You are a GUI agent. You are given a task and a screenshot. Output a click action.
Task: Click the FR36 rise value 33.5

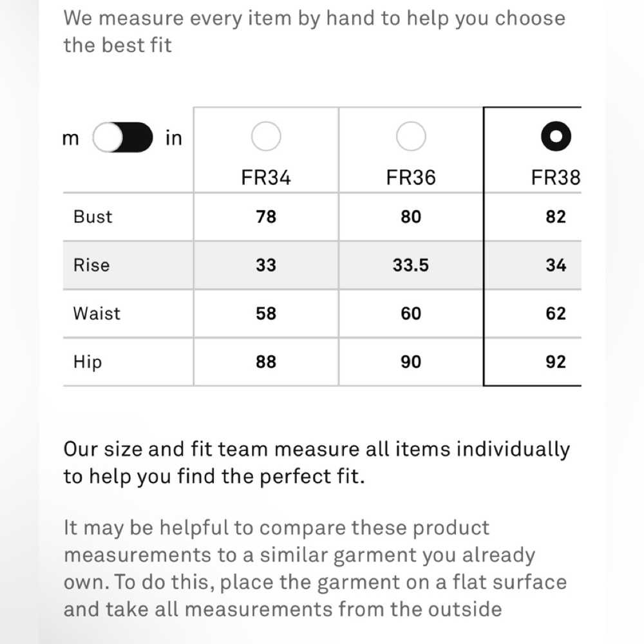coord(411,265)
